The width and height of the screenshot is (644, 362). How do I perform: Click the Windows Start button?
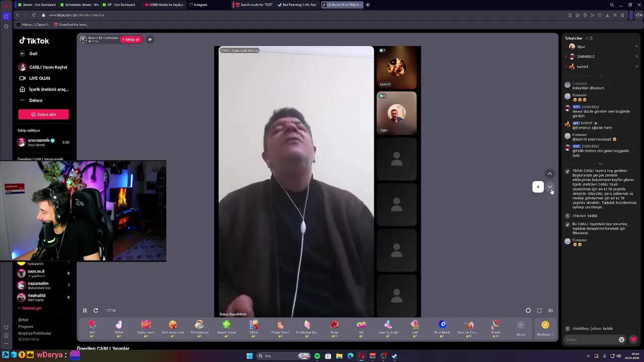[249, 356]
